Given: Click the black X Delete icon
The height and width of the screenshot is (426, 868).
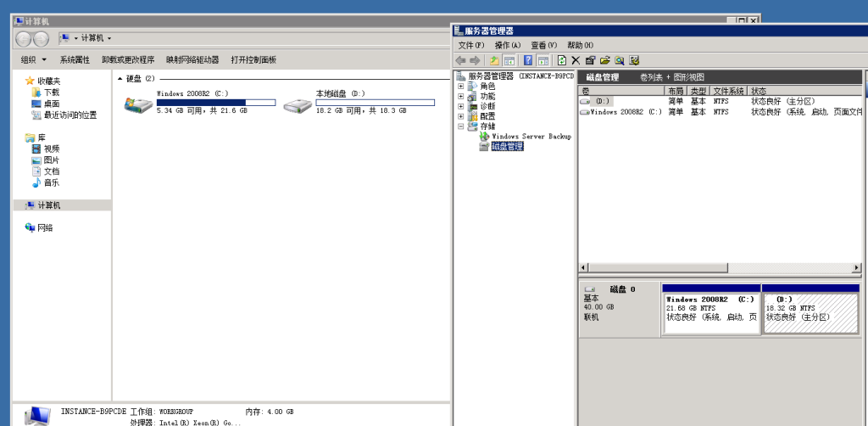Looking at the screenshot, I should (576, 60).
